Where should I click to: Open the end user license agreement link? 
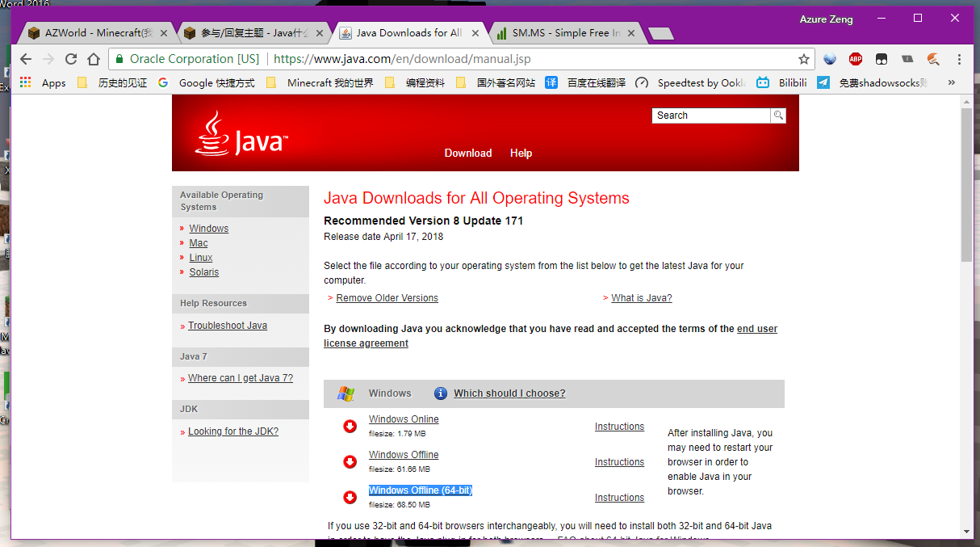point(551,336)
